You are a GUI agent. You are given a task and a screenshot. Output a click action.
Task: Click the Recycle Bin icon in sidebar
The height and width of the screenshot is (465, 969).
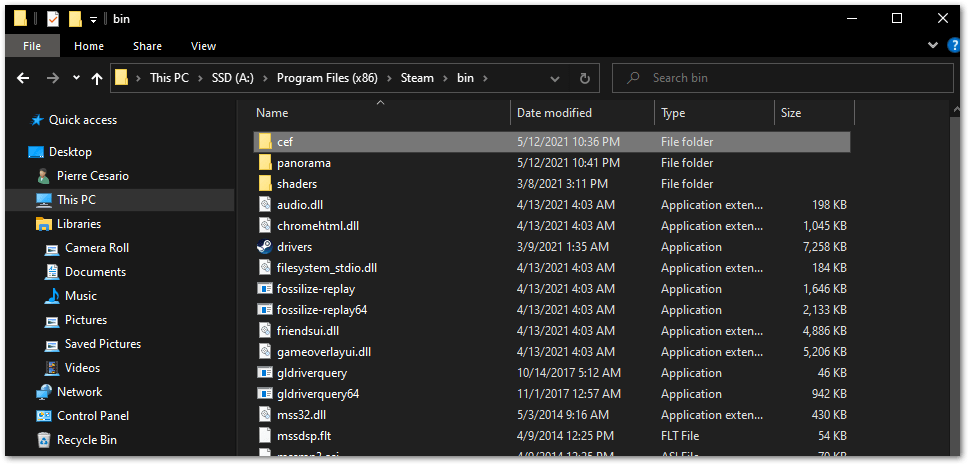click(44, 440)
